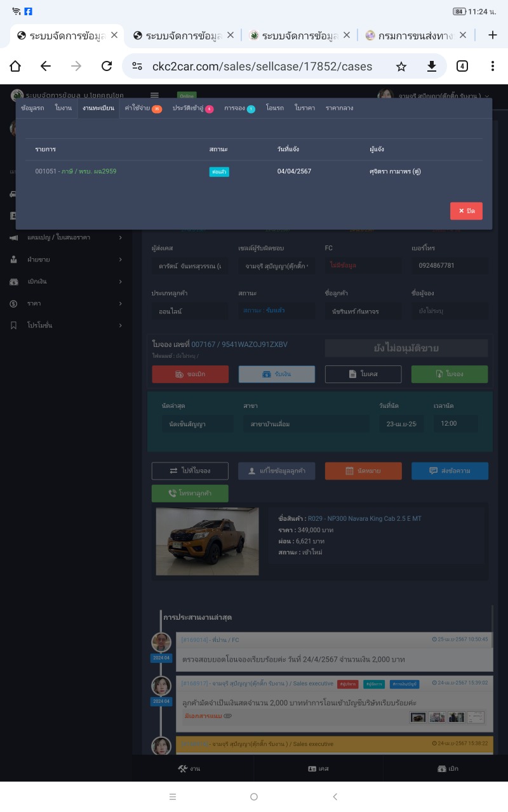This screenshot has height=812, width=508.
Task: Open browser home page
Action: pyautogui.click(x=15, y=66)
